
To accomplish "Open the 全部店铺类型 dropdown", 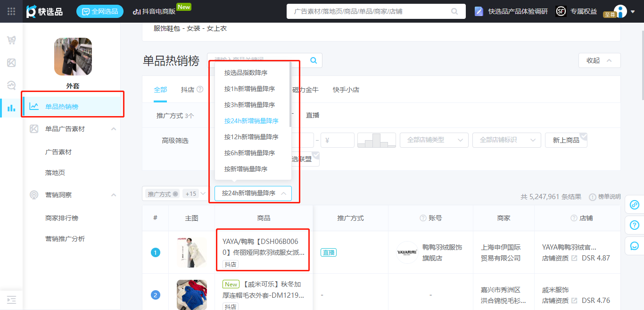I will click(x=434, y=140).
